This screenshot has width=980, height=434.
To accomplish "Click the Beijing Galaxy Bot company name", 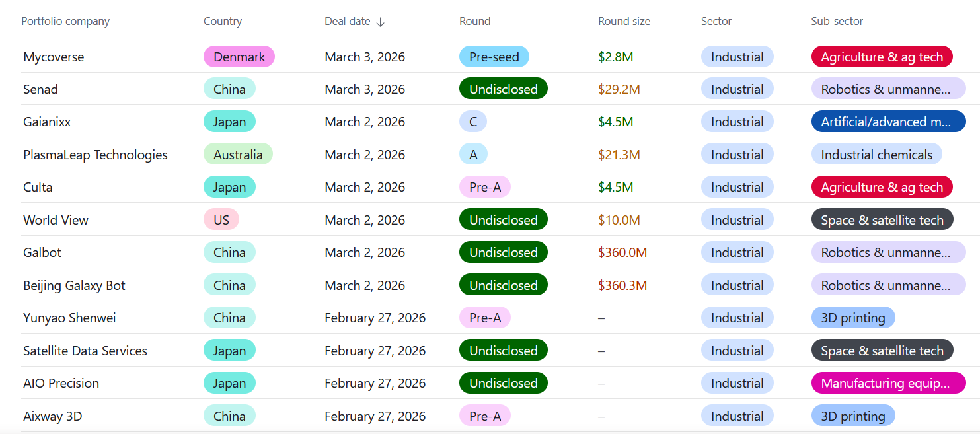I will 74,285.
